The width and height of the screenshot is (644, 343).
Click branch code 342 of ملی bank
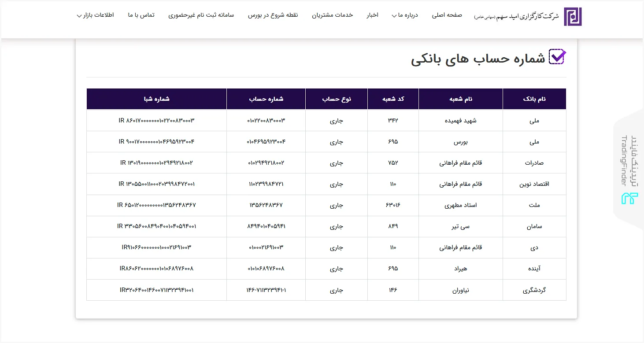click(393, 121)
